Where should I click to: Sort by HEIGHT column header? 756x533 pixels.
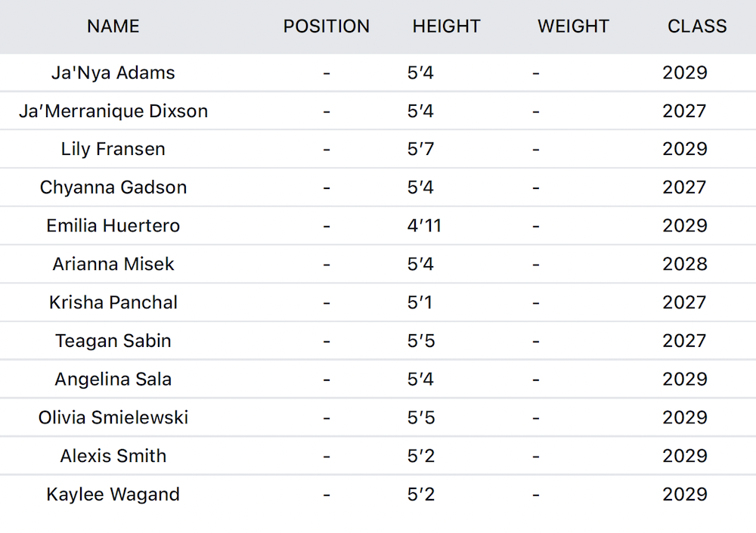click(x=447, y=26)
